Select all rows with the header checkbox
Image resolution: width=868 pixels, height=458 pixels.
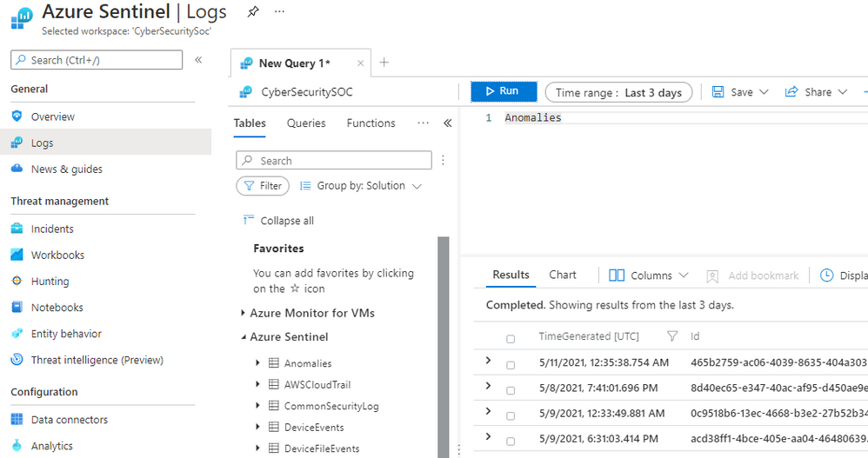coord(511,339)
